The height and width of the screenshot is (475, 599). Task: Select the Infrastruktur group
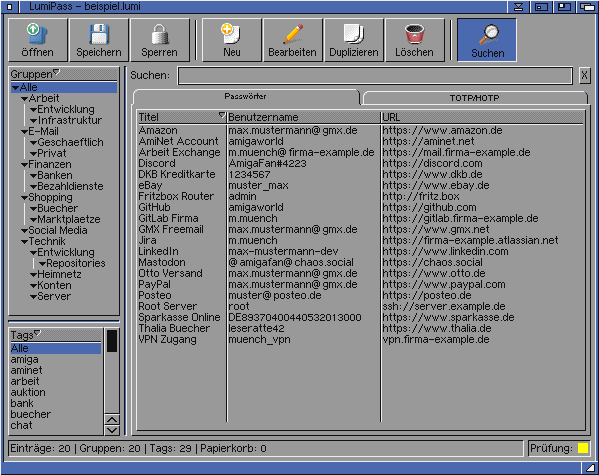click(x=70, y=120)
